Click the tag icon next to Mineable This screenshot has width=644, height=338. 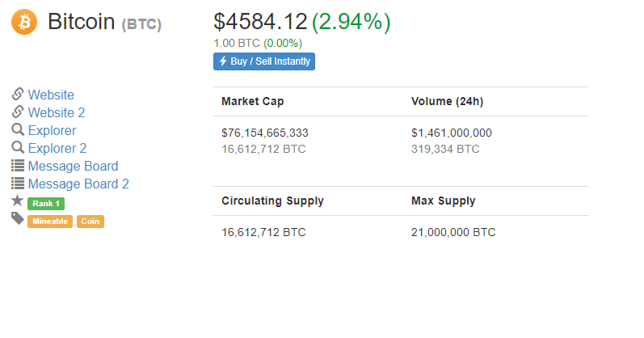pyautogui.click(x=18, y=219)
